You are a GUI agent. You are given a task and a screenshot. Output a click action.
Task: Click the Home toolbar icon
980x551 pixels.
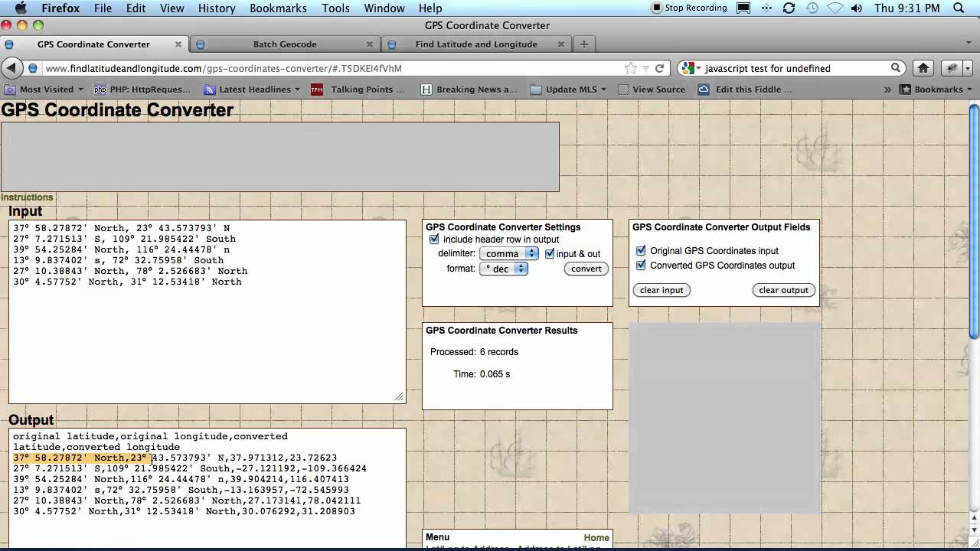pyautogui.click(x=923, y=68)
